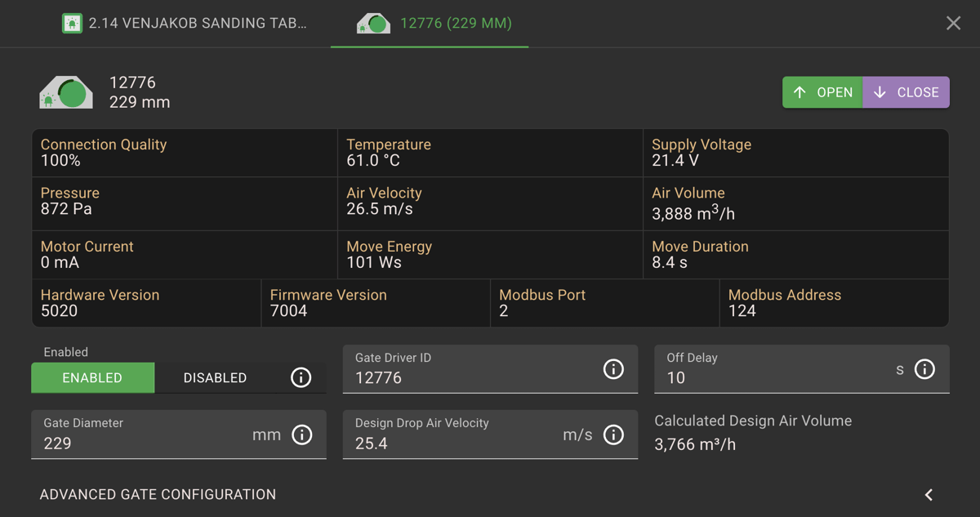The width and height of the screenshot is (980, 517).
Task: Switch the gate to DISABLED
Action: tap(214, 377)
